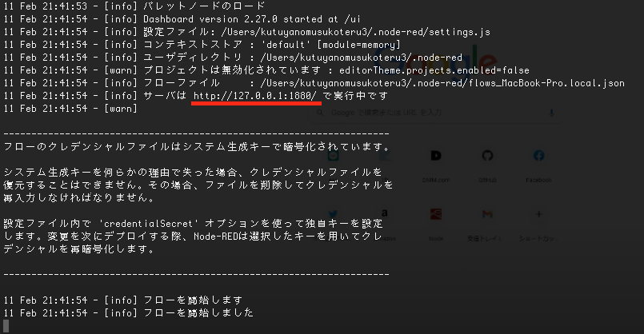Click the Google search magnifier icon

pyautogui.click(x=320, y=113)
